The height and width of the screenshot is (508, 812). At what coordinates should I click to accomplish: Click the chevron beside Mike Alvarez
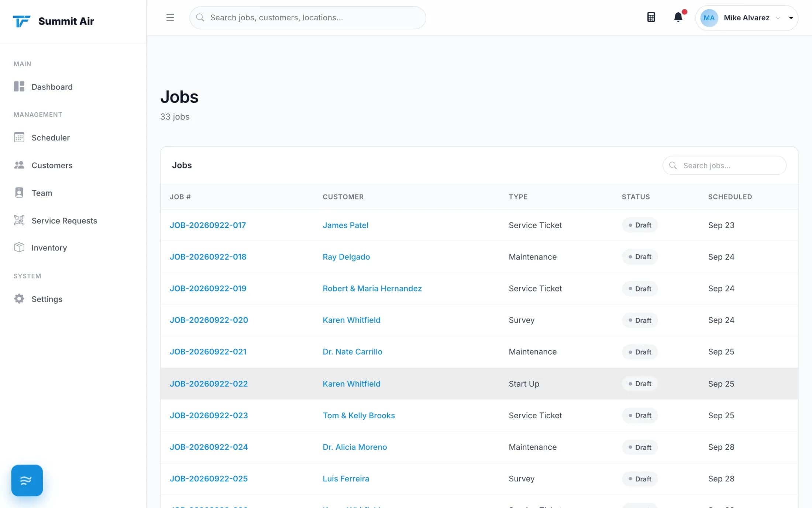(778, 18)
